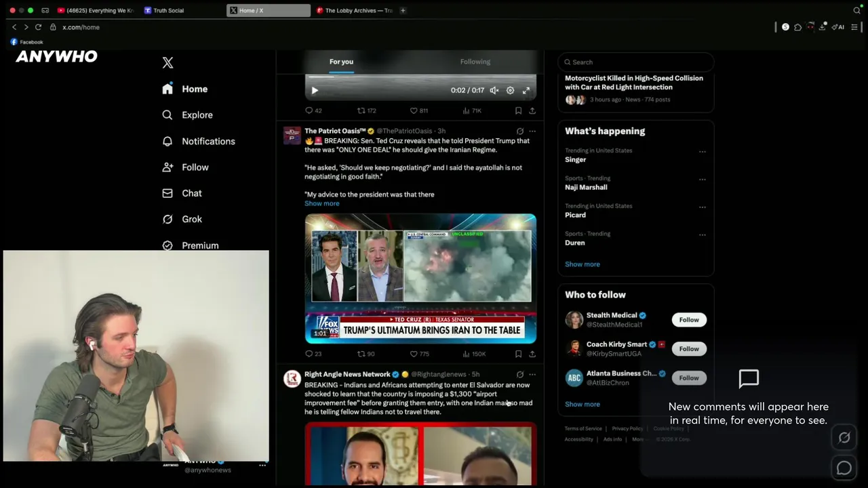Open more options on Right Angle News post
This screenshot has height=488, width=868.
(x=532, y=374)
